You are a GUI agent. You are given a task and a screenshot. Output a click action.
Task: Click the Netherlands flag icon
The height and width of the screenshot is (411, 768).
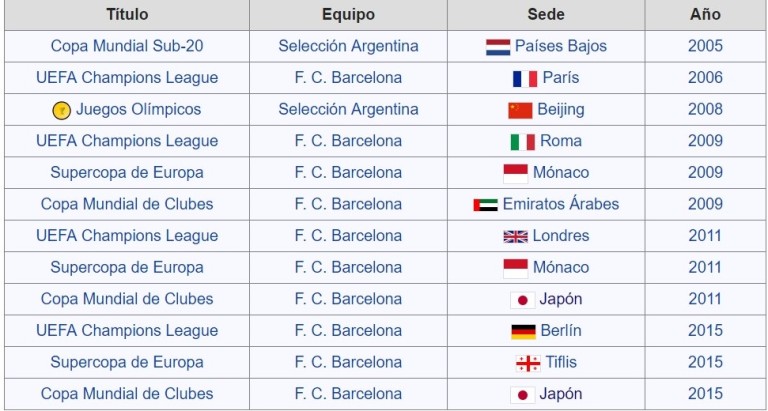[x=498, y=47]
